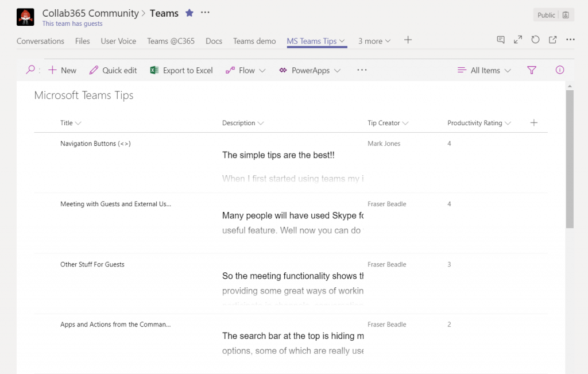Screen dimensions: 588x374
Task: Click the rating 4 in Navigation Buttons row
Action: tap(449, 144)
